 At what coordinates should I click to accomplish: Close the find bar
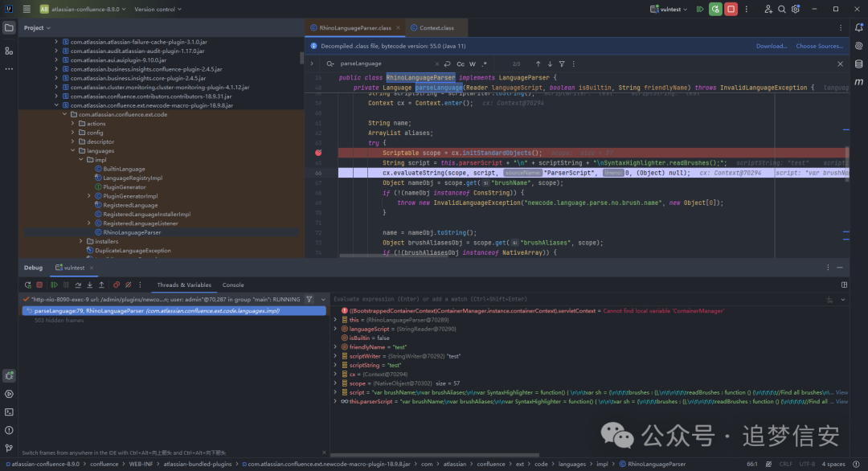click(840, 64)
